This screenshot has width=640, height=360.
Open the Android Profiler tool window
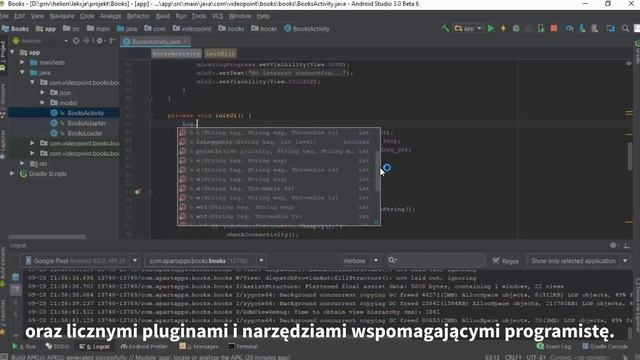click(x=144, y=346)
